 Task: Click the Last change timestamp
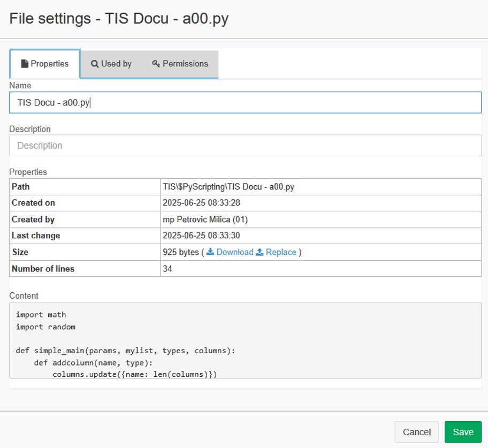pyautogui.click(x=201, y=236)
